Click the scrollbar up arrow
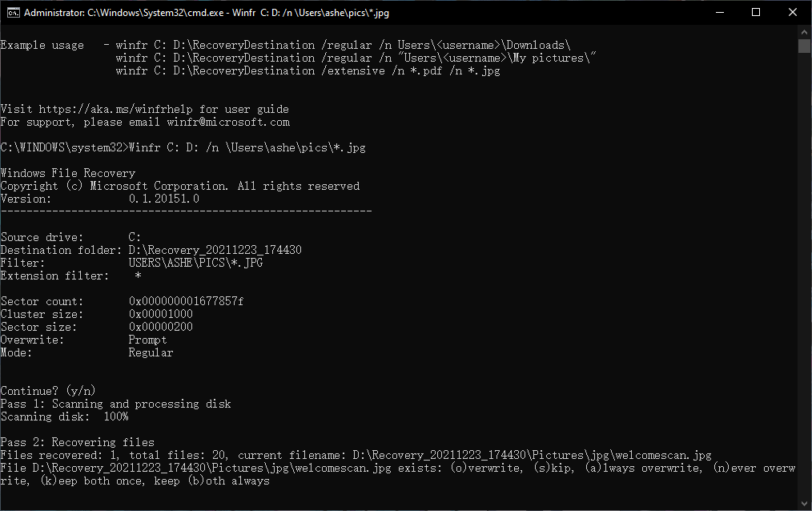 pos(805,31)
